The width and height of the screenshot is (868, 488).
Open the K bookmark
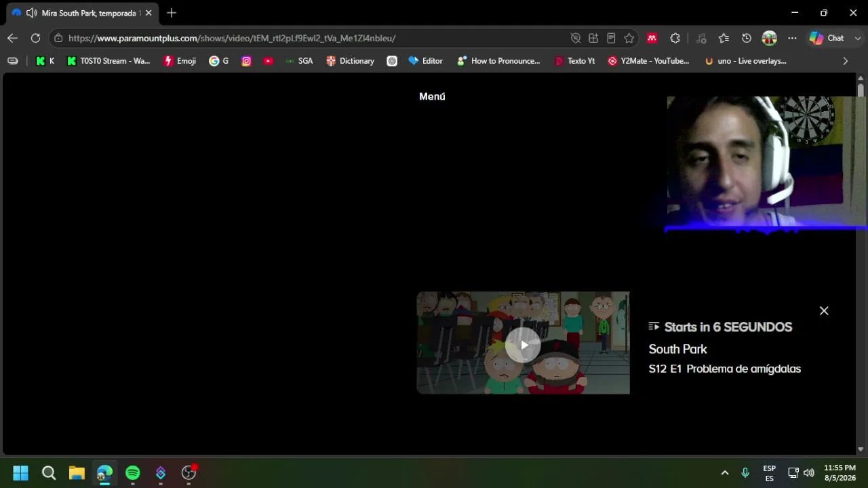click(45, 61)
